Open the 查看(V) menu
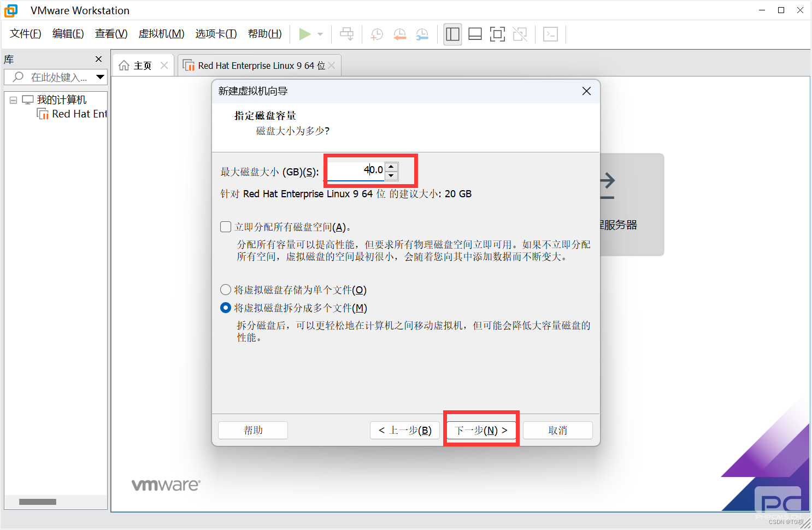 click(x=111, y=34)
